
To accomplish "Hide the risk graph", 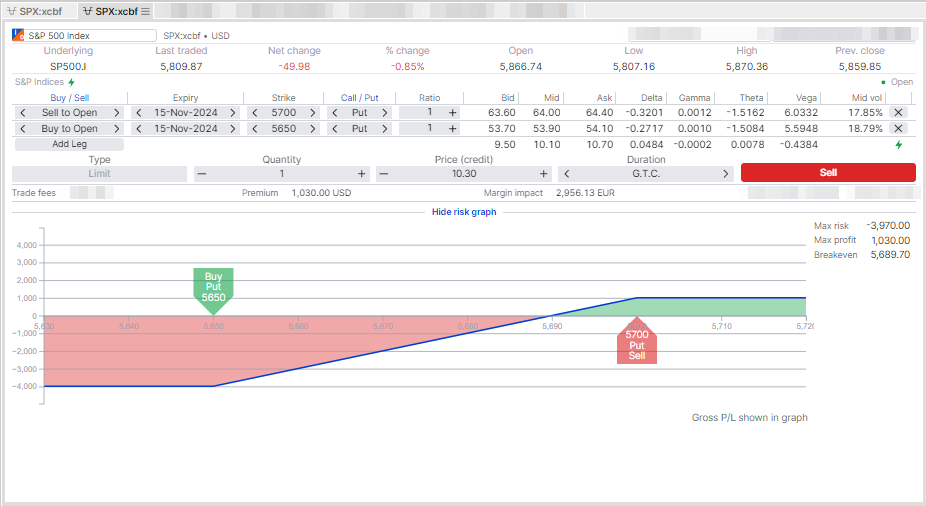I will [x=463, y=212].
